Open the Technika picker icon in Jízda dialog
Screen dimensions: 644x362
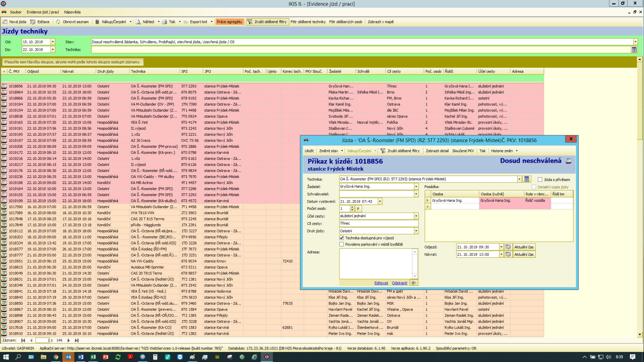point(527,179)
